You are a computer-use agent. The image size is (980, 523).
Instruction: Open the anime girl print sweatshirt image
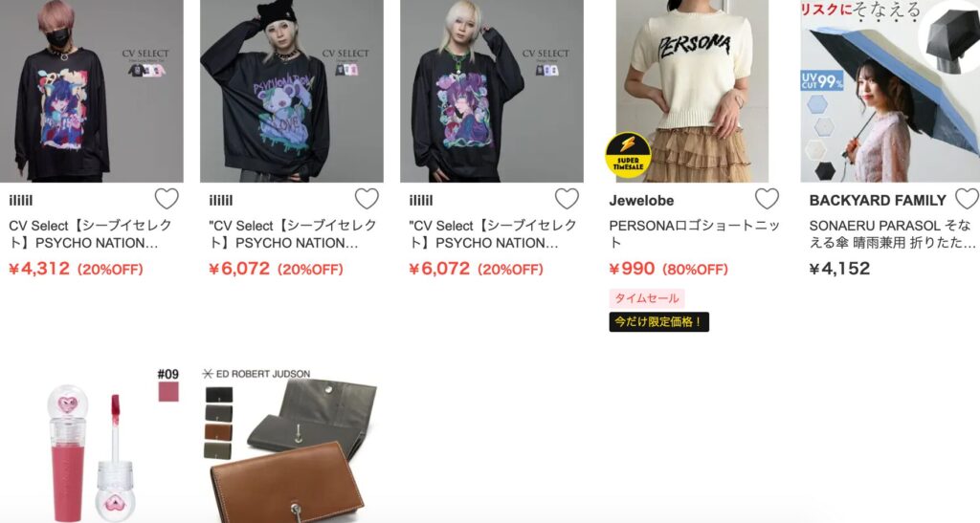pos(92,91)
